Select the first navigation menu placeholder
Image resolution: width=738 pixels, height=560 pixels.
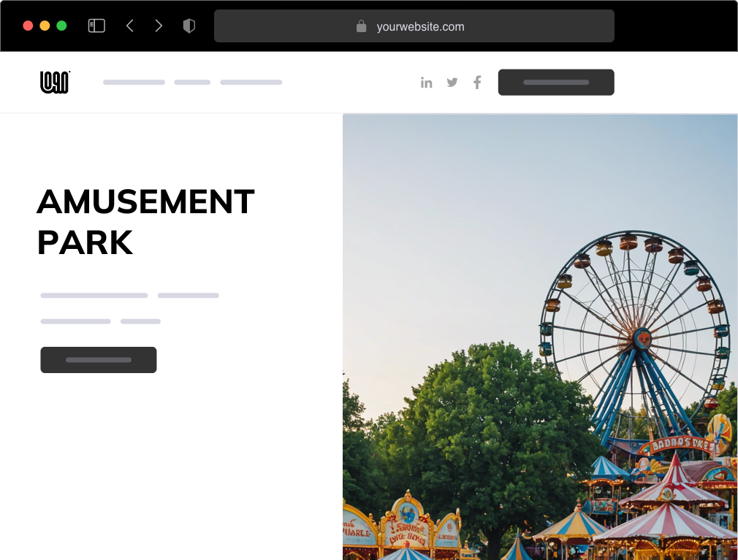[134, 83]
